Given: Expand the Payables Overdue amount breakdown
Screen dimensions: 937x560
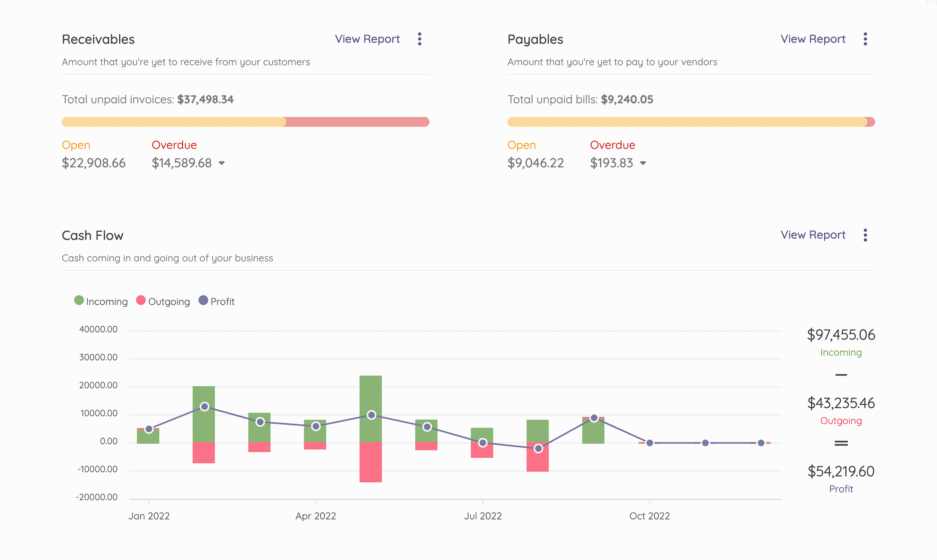Looking at the screenshot, I should (644, 163).
